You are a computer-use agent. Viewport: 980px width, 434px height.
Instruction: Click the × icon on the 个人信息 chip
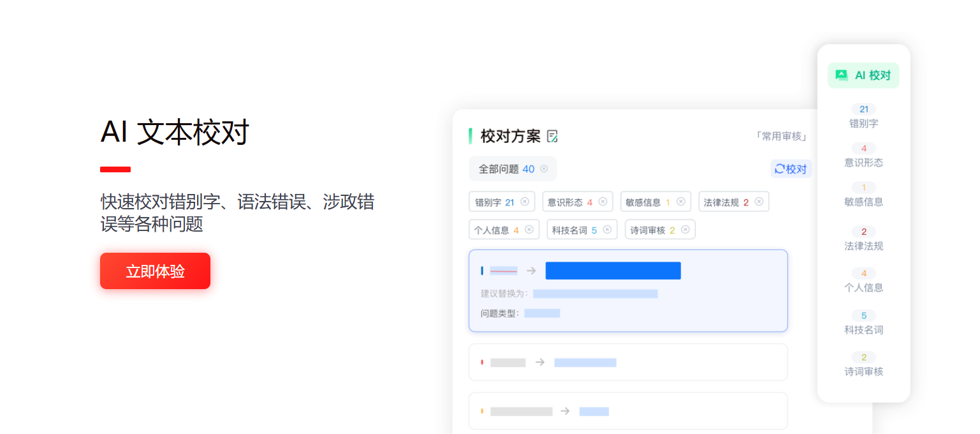pyautogui.click(x=529, y=229)
